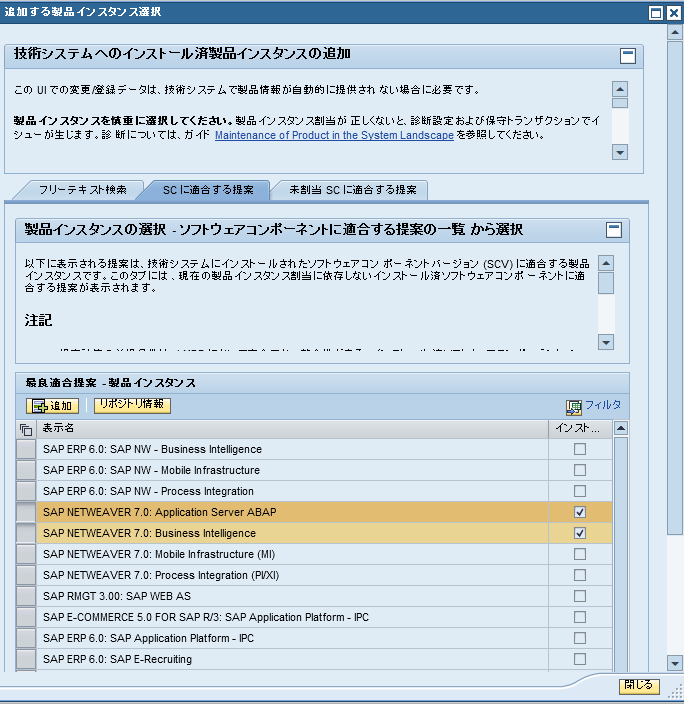Click down arrow of top description text scrollbar
684x704 pixels.
[620, 152]
